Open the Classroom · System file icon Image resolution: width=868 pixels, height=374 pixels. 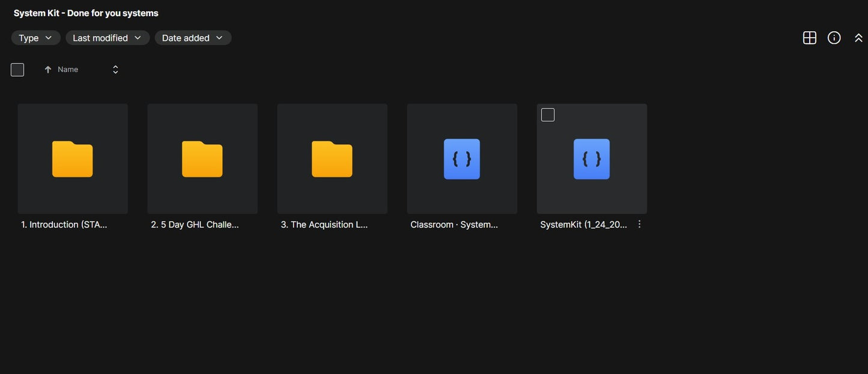(x=462, y=159)
